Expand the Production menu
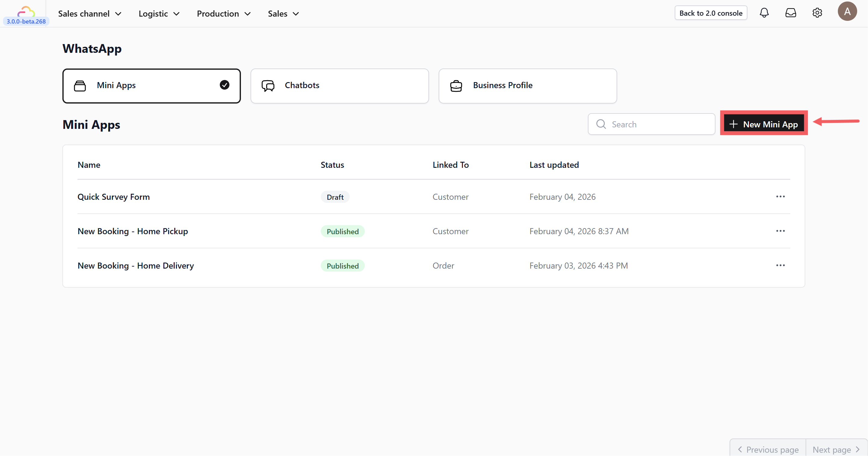 (x=224, y=14)
